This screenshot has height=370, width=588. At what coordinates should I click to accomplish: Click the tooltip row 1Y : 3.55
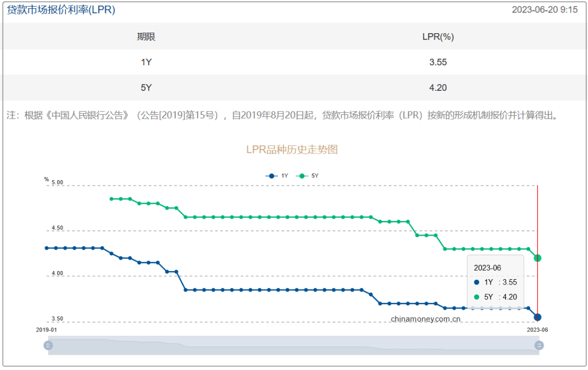495,282
